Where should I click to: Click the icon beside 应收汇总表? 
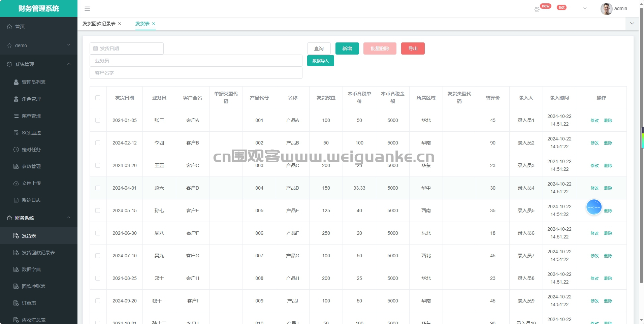tap(16, 320)
